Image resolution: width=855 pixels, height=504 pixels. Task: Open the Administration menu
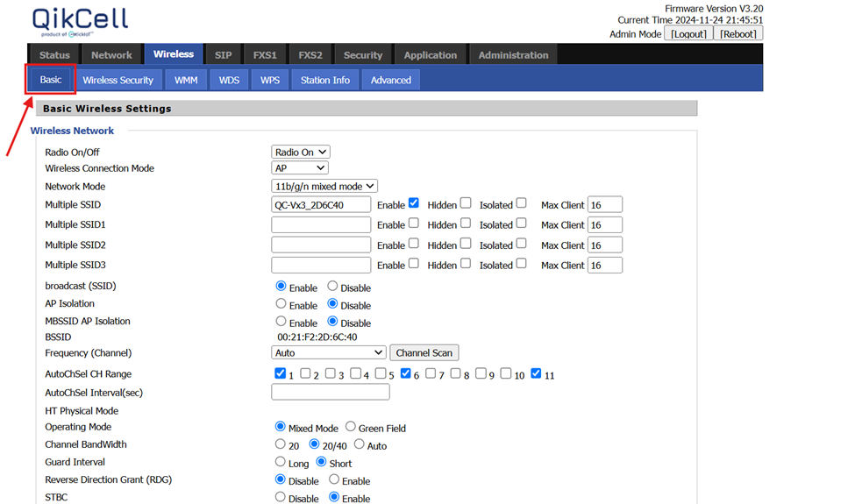click(513, 55)
